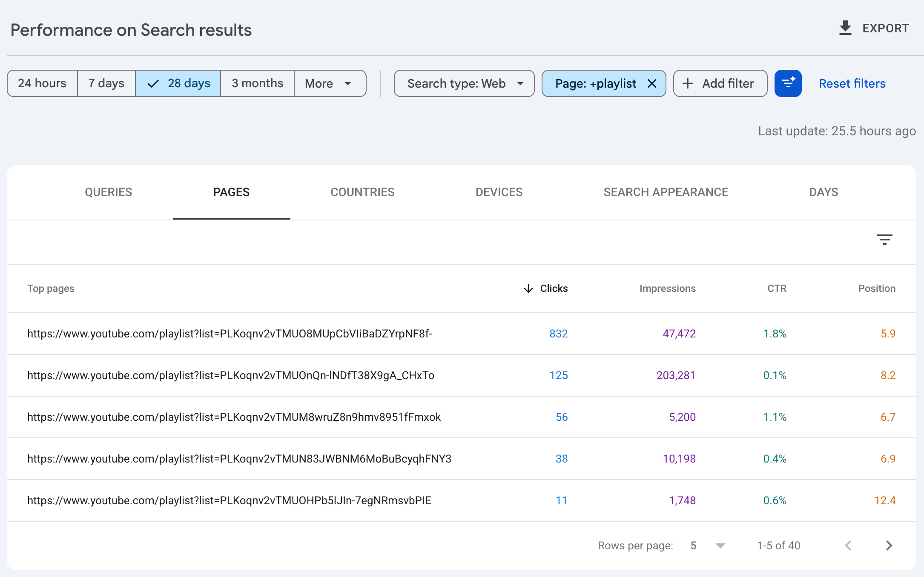Sort by CTR column header
Image resolution: width=924 pixels, height=577 pixels.
coord(777,288)
